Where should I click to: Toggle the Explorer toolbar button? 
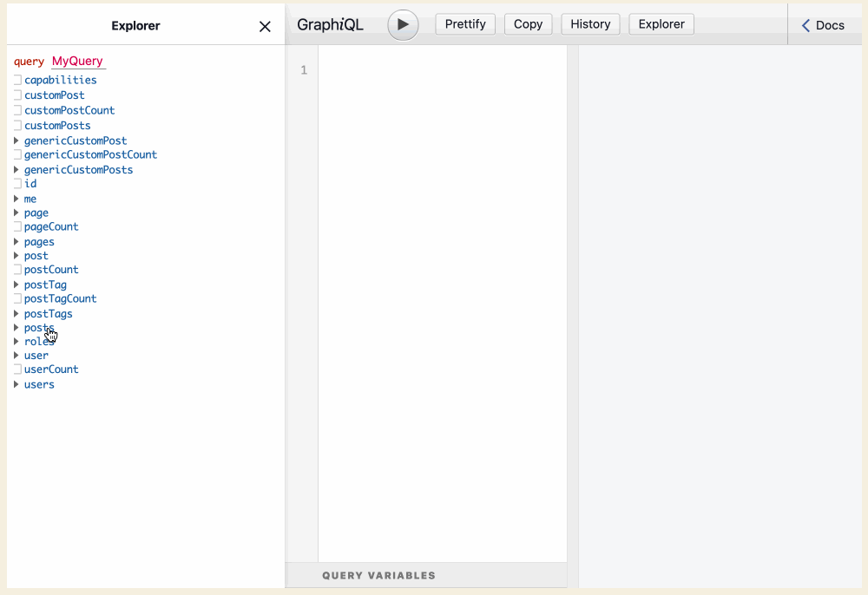click(661, 24)
